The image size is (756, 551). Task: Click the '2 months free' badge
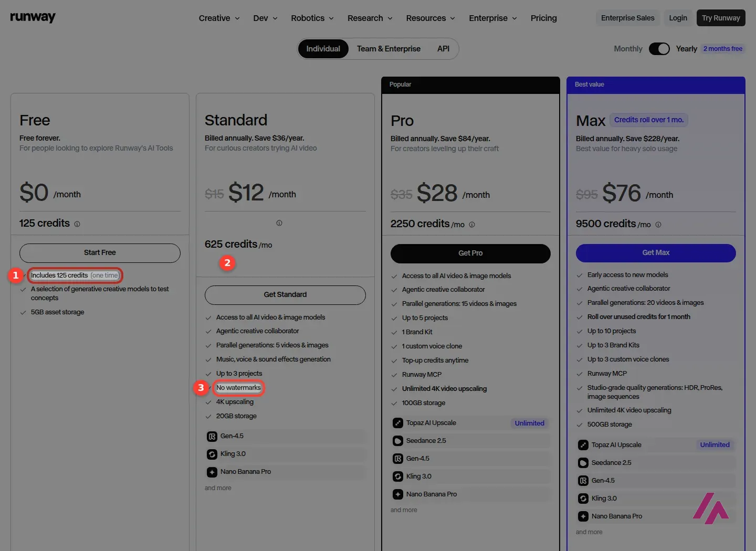coord(723,49)
